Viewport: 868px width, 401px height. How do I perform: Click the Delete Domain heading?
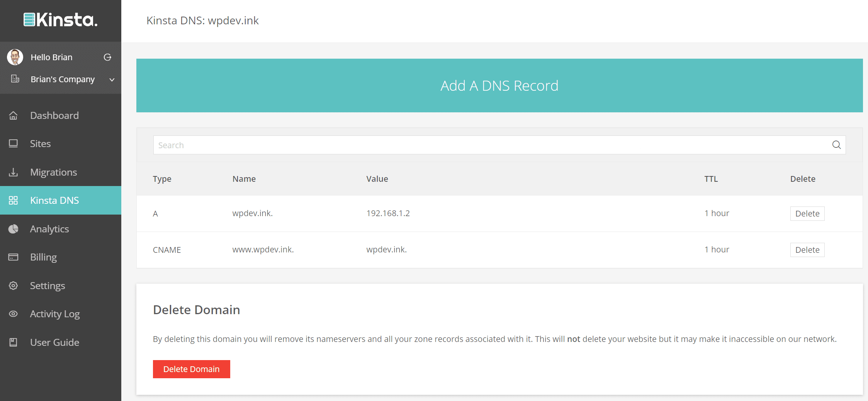196,310
